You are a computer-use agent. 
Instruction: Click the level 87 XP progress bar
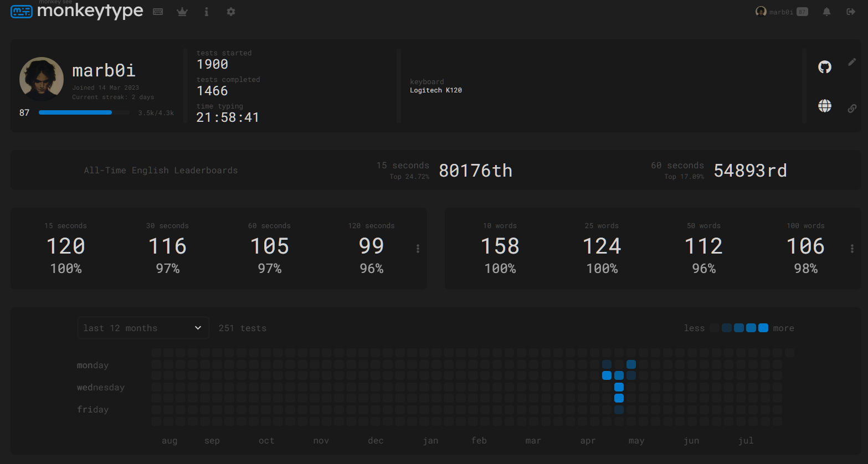tap(84, 112)
